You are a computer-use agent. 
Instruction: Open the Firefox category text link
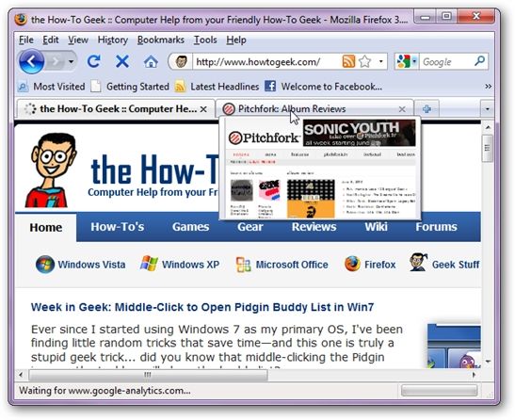[x=380, y=265]
